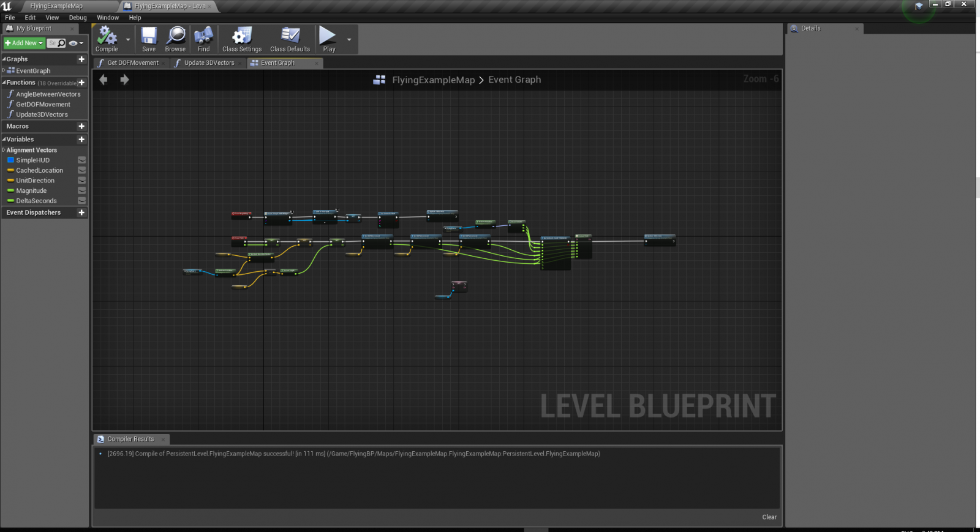Toggle SimpleHUD variable editable eye

click(x=81, y=160)
